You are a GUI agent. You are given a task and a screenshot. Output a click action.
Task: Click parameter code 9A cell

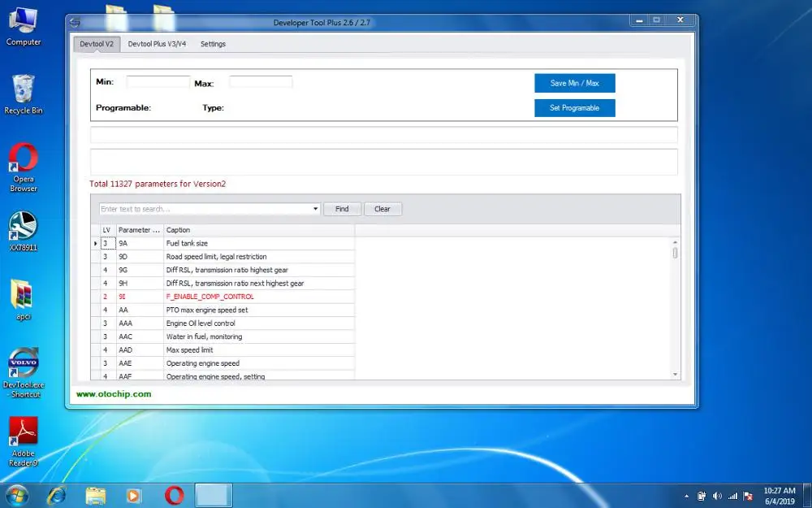pyautogui.click(x=140, y=243)
